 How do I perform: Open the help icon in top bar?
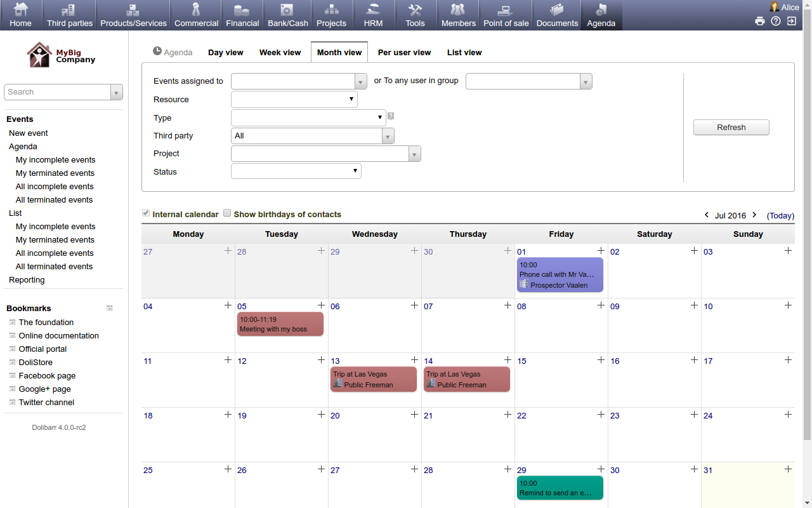[x=775, y=21]
